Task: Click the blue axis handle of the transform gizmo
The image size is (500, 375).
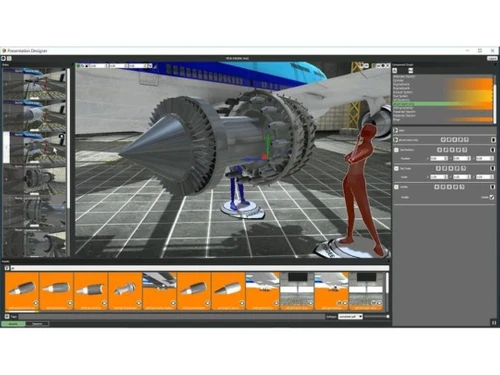Action: tap(250, 160)
